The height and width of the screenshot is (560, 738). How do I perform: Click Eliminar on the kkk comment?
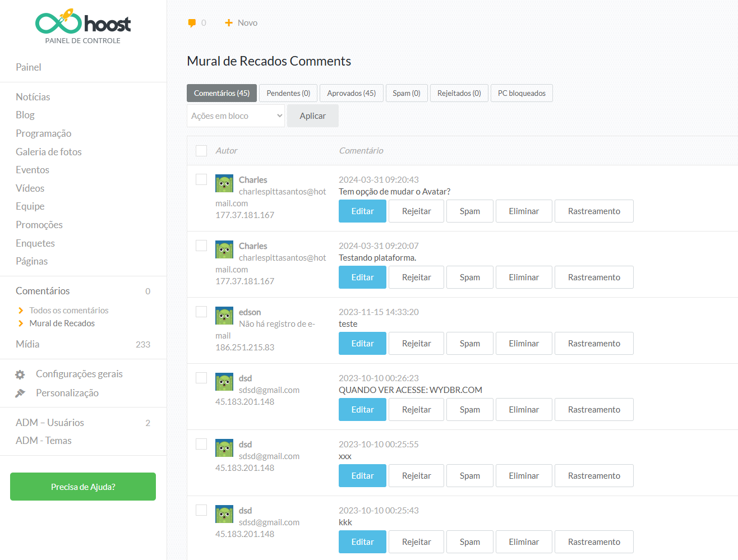pyautogui.click(x=523, y=542)
